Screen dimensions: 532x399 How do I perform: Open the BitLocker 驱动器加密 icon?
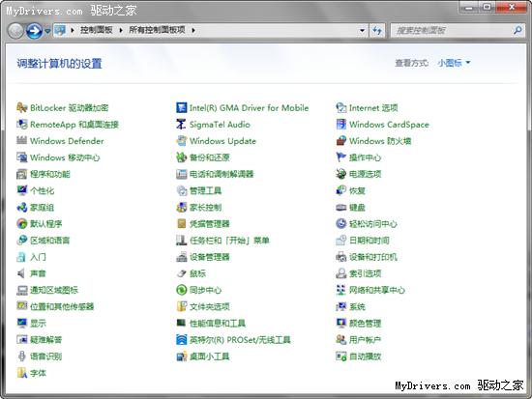point(21,108)
